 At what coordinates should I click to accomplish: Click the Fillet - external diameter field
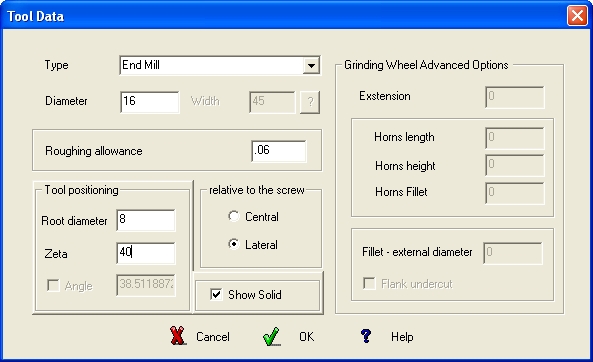pyautogui.click(x=513, y=253)
